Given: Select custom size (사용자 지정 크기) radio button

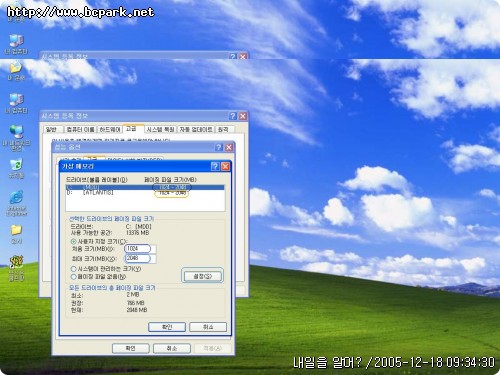Looking at the screenshot, I should [73, 241].
